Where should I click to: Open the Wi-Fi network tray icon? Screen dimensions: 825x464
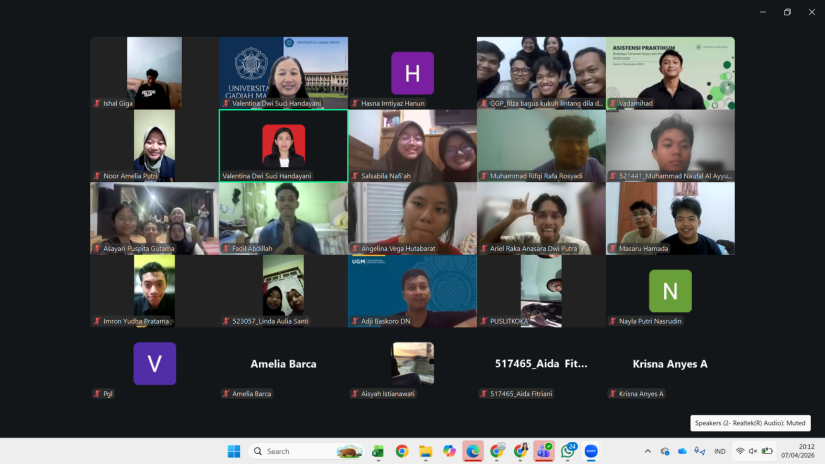(739, 451)
